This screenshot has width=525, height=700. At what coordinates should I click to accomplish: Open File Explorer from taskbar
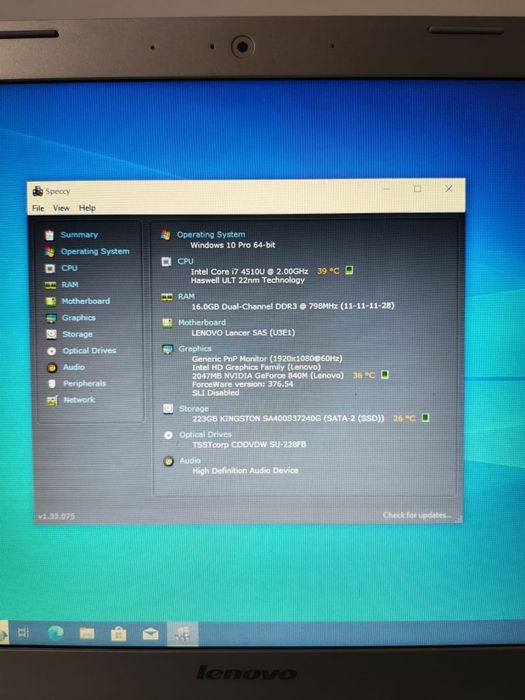pos(87,633)
